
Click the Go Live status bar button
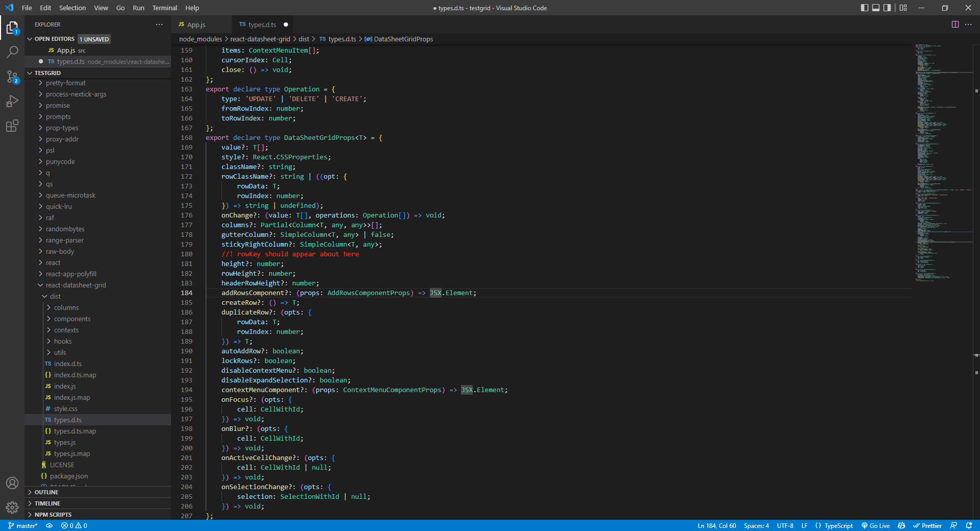(876, 525)
